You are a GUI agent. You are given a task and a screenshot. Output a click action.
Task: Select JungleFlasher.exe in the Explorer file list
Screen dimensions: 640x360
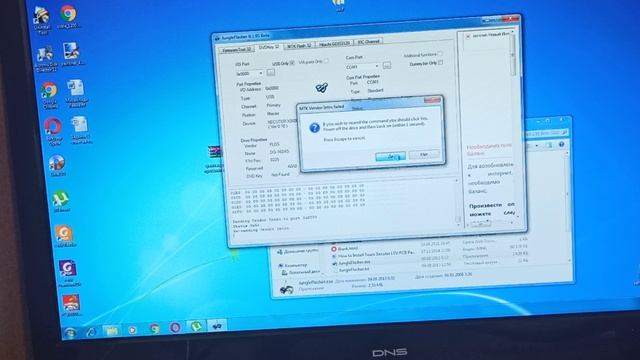pos(351,263)
